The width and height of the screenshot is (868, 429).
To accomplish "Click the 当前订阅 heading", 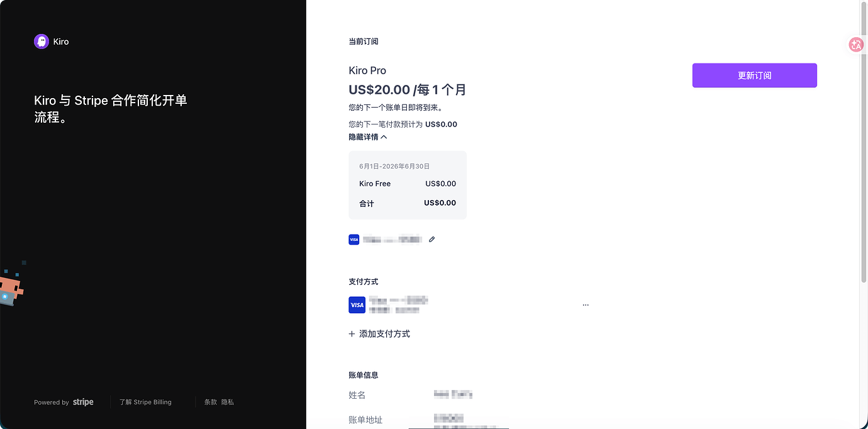I will click(x=364, y=42).
